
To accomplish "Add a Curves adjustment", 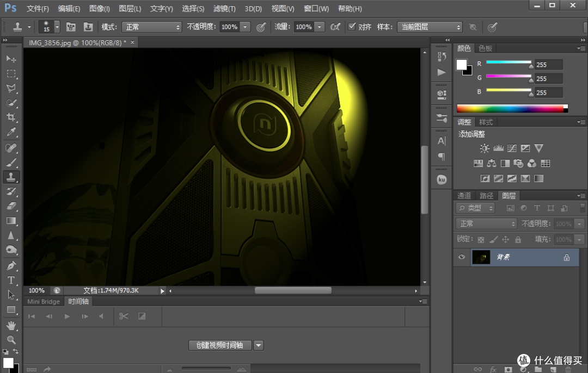I will coord(512,148).
